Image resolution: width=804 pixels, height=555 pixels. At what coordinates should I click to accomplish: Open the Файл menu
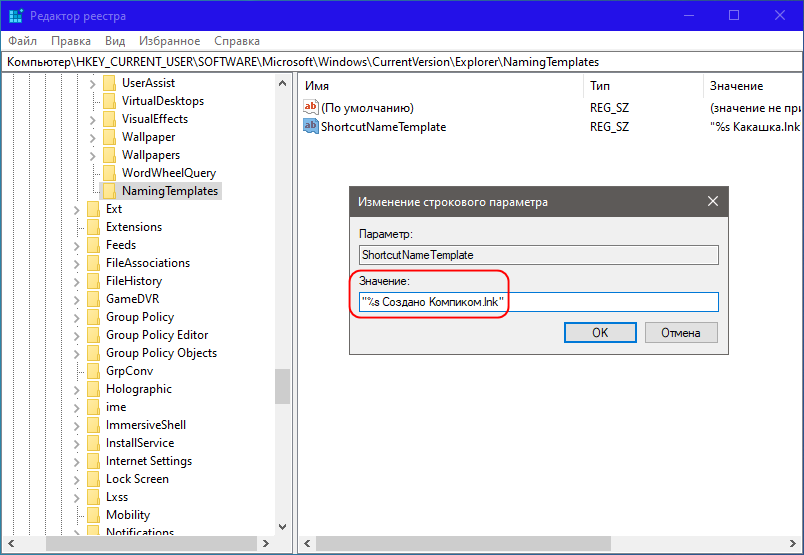23,41
